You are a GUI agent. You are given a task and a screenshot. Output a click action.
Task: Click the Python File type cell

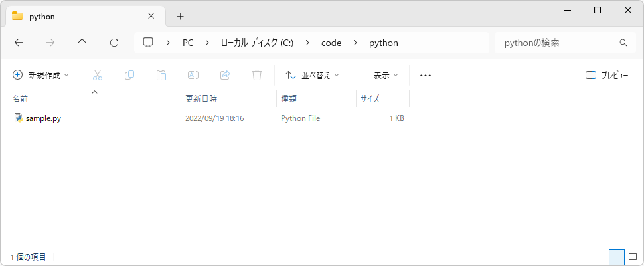coord(301,118)
